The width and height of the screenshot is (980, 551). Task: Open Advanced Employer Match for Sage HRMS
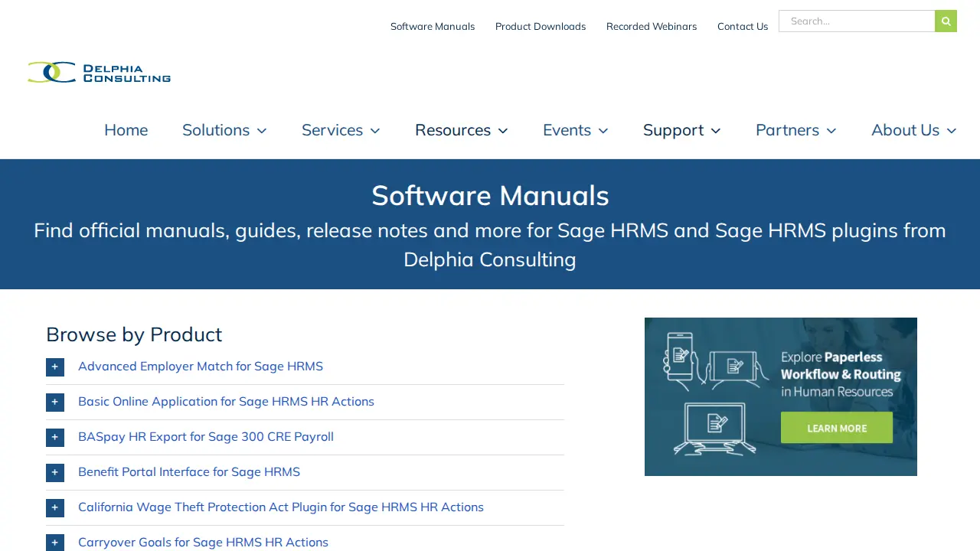pos(201,367)
